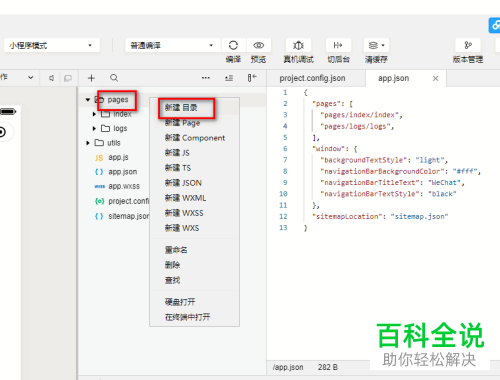The image size is (500, 380).
Task: Collapse the pages folder arrow
Action: coord(88,100)
